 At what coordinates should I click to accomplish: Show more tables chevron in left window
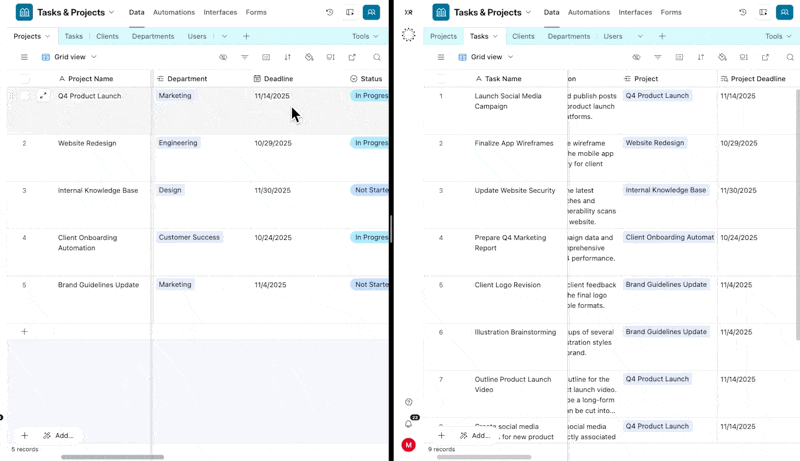(x=224, y=36)
